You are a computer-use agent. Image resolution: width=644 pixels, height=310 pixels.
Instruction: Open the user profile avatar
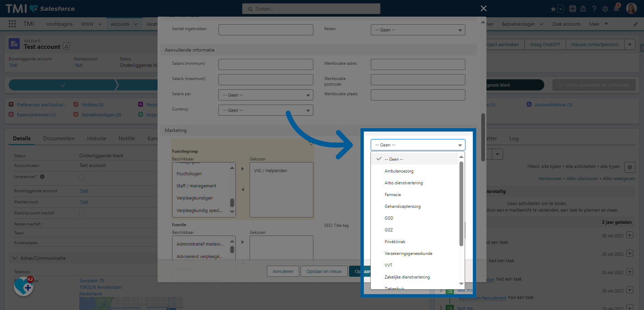coord(632,8)
